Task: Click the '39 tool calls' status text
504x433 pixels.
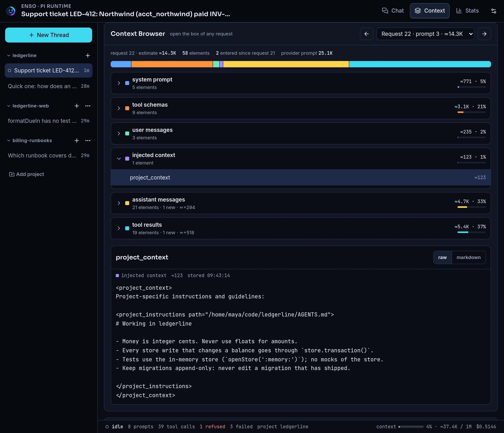Action: pos(176,427)
